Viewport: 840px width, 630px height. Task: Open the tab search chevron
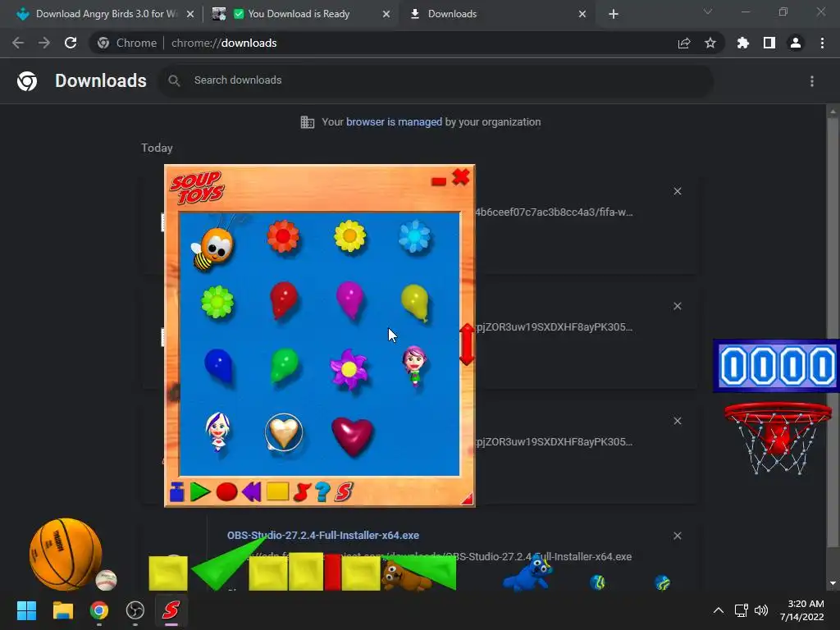708,11
